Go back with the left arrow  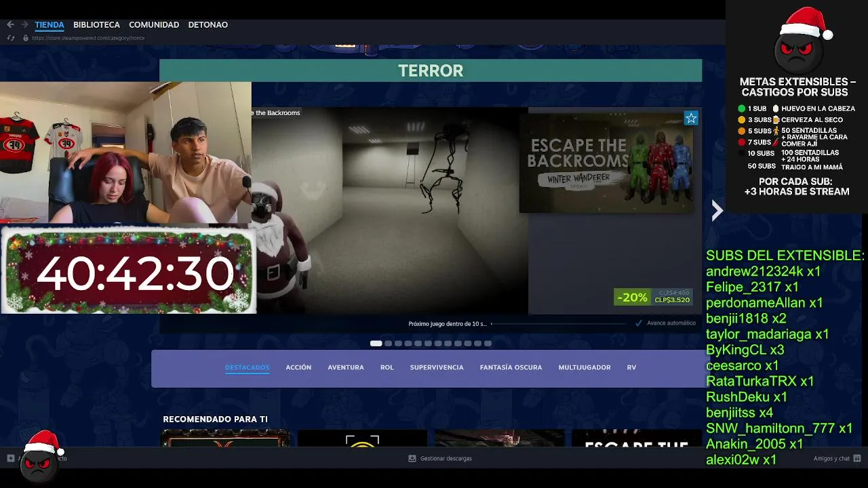(10, 24)
